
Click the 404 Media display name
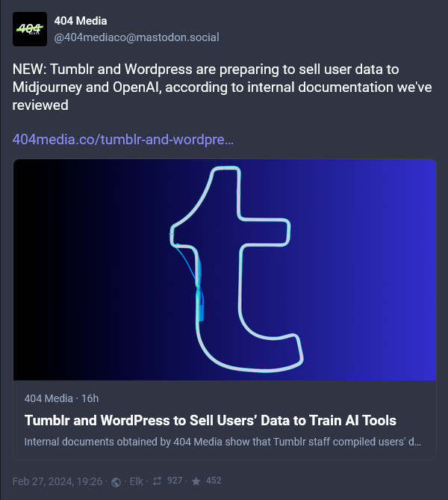click(81, 21)
